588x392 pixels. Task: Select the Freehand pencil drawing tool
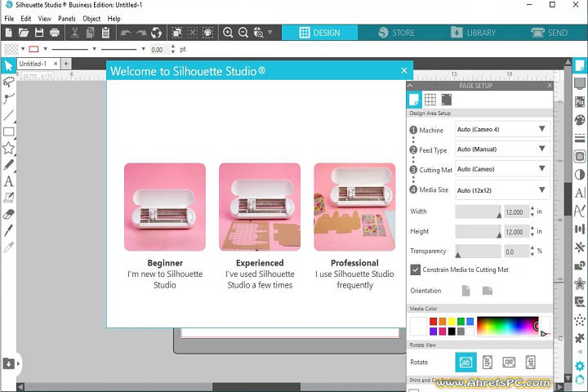(8, 165)
